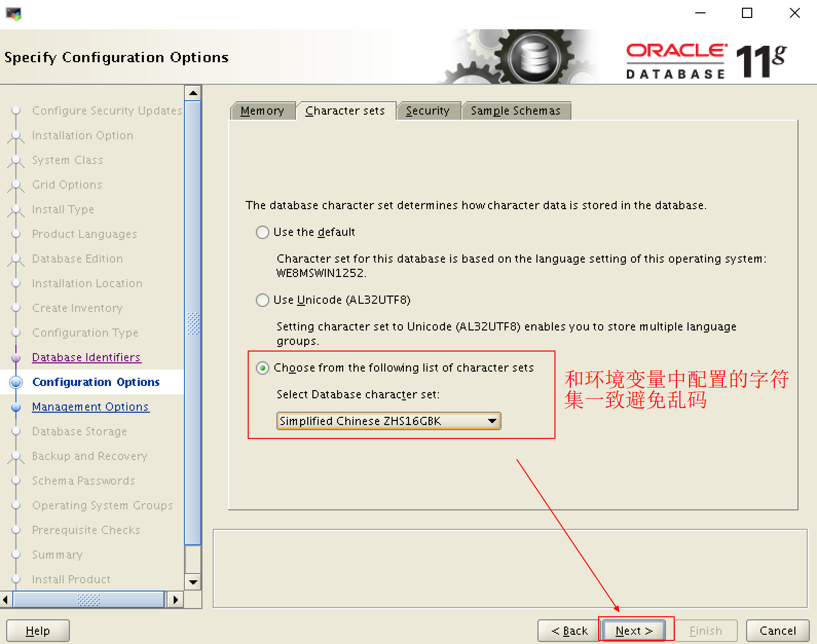Screen dimensions: 817x644
Task: Click the Database Identifiers step bullet icon
Action: (x=16, y=358)
